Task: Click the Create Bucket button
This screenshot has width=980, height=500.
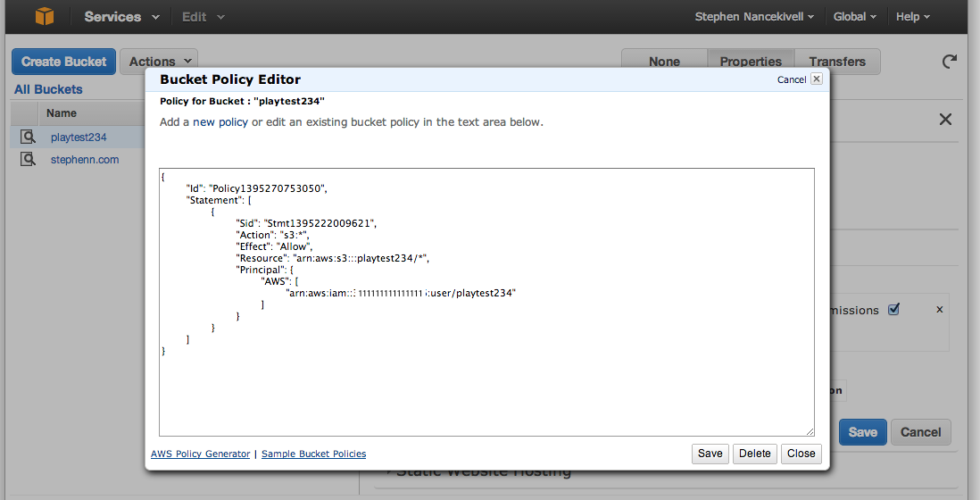Action: (63, 62)
